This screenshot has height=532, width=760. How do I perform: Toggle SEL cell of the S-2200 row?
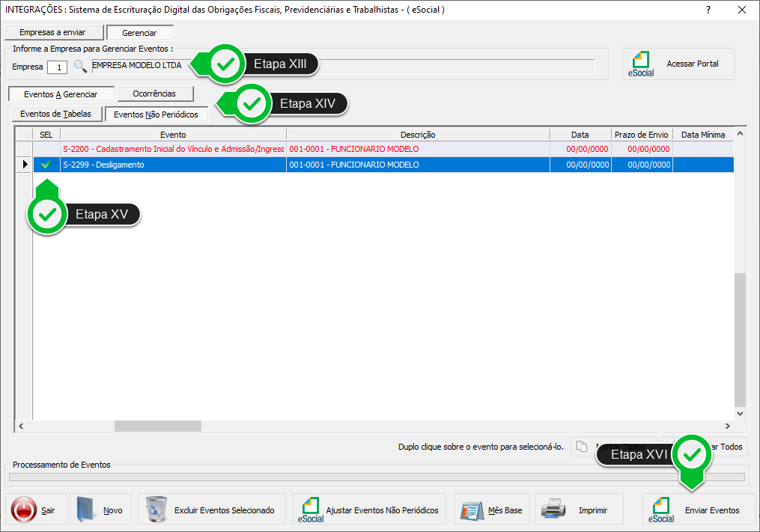[46, 149]
